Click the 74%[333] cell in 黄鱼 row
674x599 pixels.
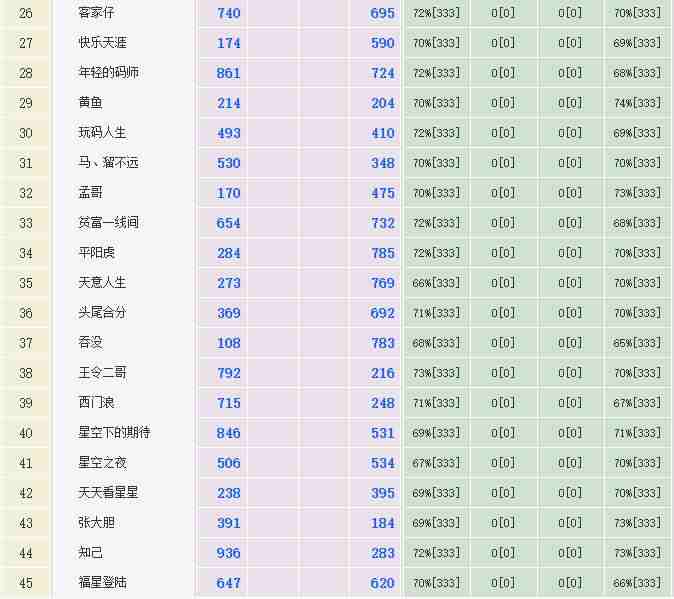point(637,103)
